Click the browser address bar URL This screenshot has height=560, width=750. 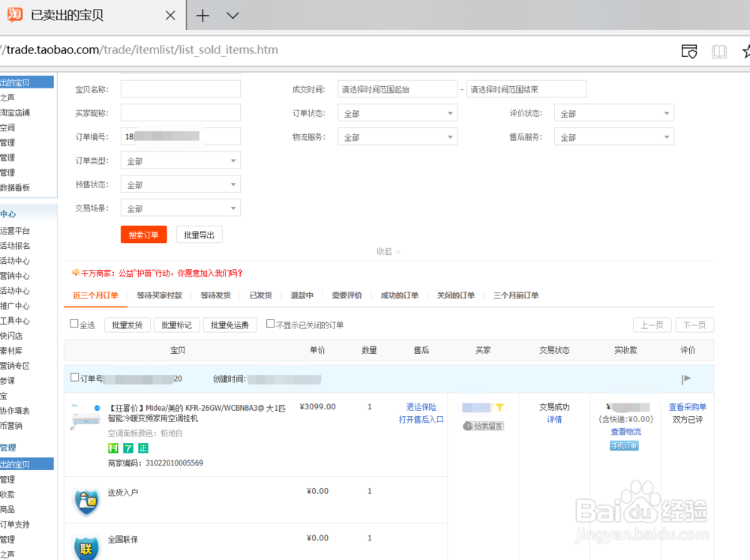pos(139,50)
